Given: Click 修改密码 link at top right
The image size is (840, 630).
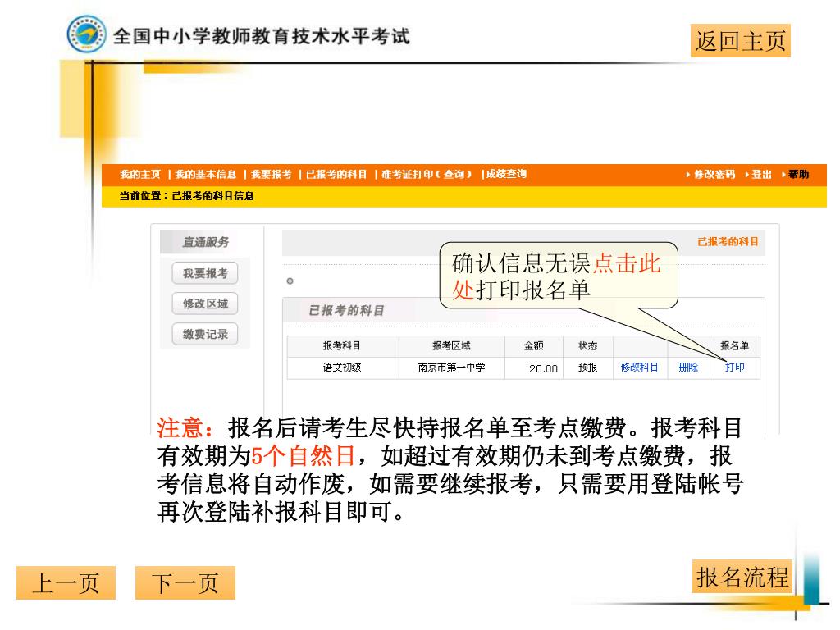Looking at the screenshot, I should coord(714,174).
